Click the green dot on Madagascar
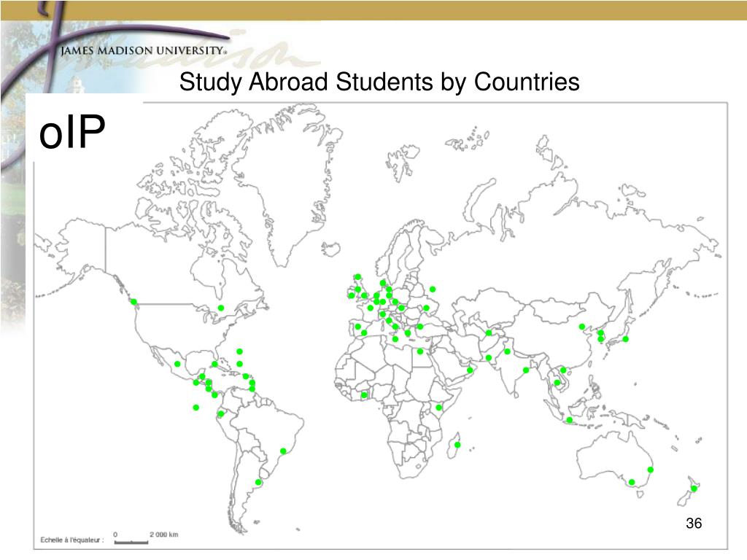Screen dimensions: 747x560 tap(457, 446)
